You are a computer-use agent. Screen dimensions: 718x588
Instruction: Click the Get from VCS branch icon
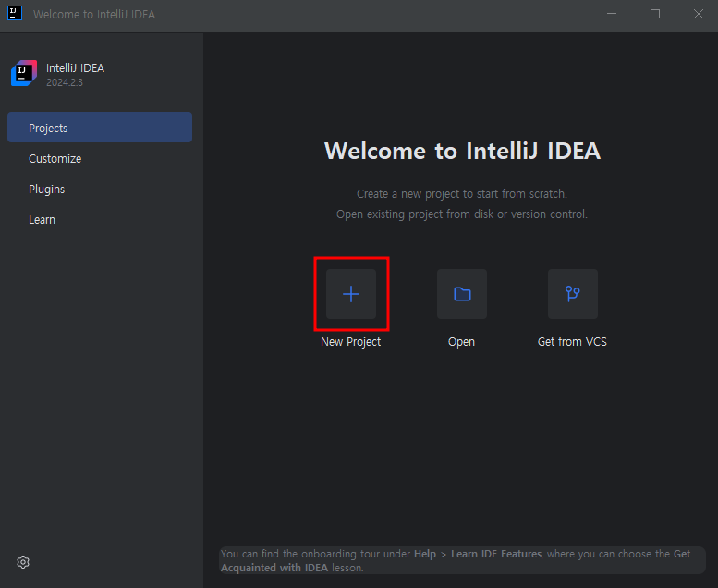tap(572, 294)
